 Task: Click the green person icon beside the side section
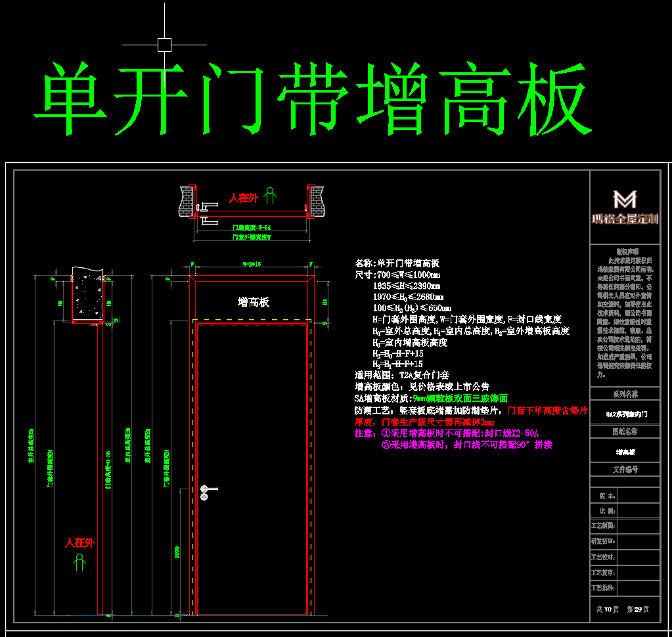80,562
